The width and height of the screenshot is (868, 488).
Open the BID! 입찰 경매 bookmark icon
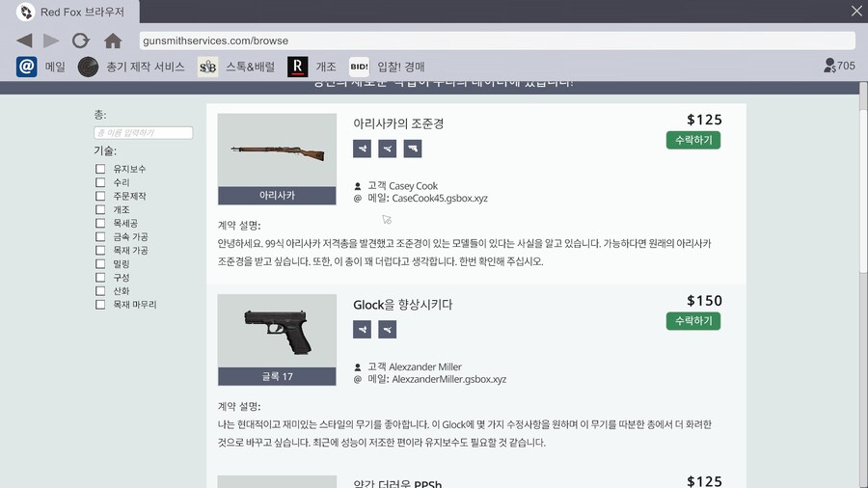tap(359, 67)
